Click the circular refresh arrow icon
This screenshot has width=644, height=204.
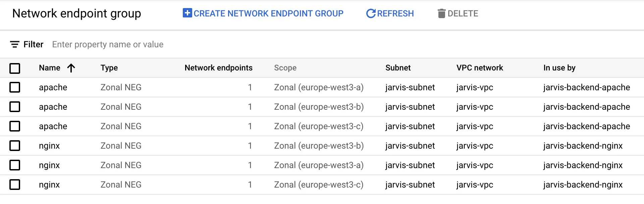(x=371, y=13)
